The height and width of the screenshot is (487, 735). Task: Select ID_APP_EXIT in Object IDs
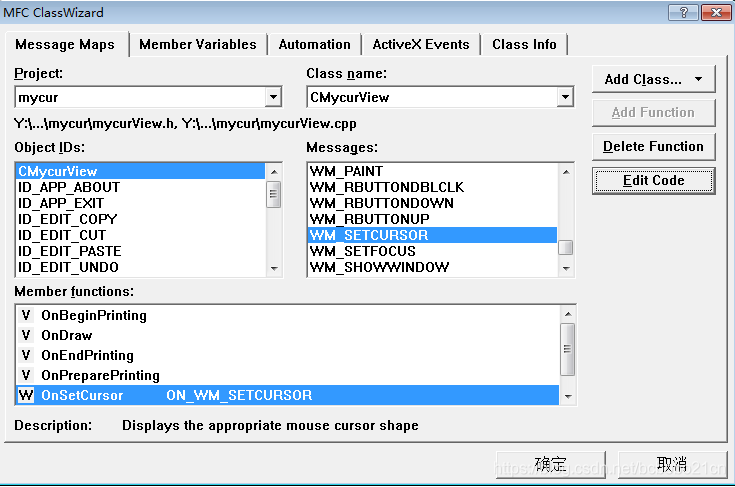coord(141,203)
